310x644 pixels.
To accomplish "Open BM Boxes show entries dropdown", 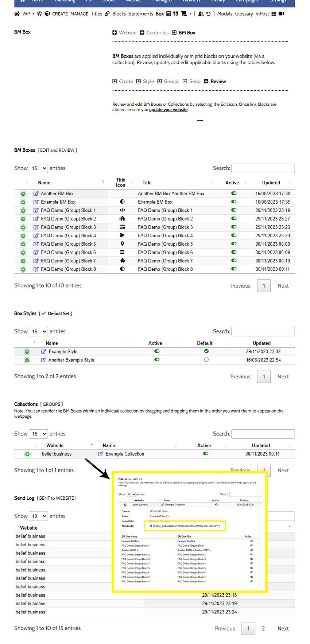I will [38, 168].
